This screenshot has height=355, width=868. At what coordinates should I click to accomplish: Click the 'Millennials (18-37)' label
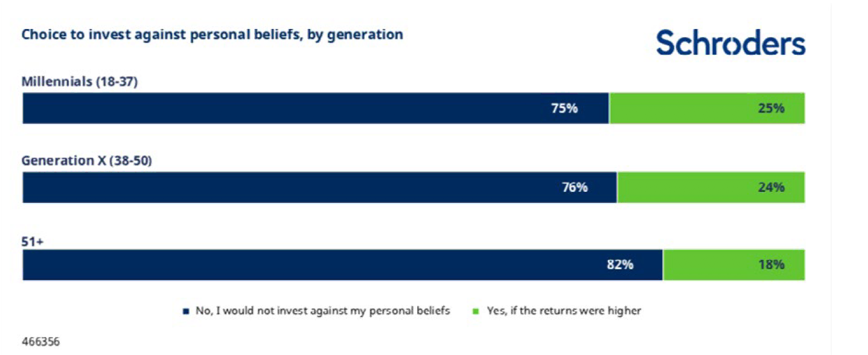click(80, 82)
